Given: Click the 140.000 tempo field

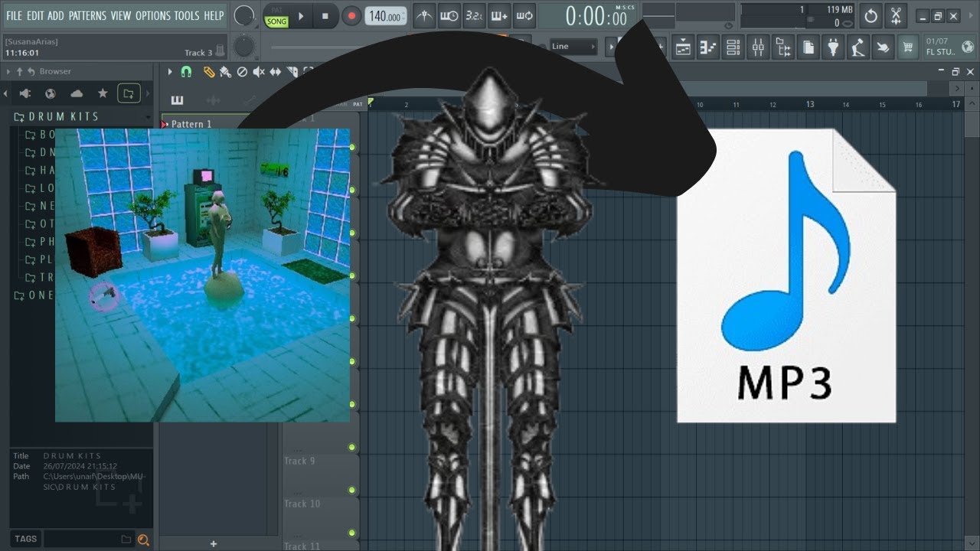Looking at the screenshot, I should click(x=386, y=16).
